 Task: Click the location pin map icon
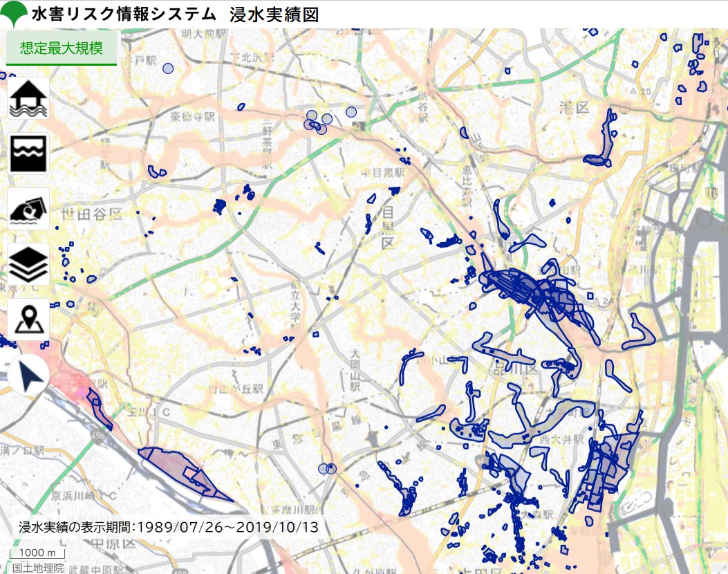pos(28,320)
